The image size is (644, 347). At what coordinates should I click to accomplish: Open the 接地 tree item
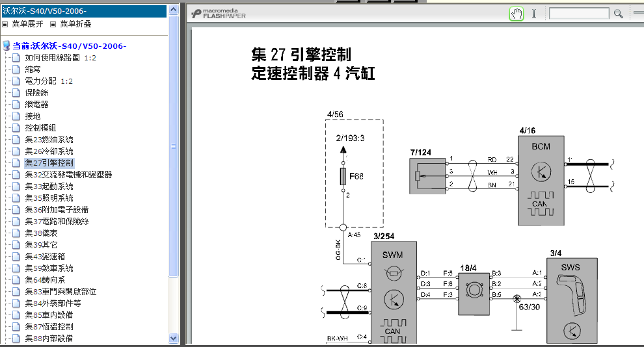point(33,116)
